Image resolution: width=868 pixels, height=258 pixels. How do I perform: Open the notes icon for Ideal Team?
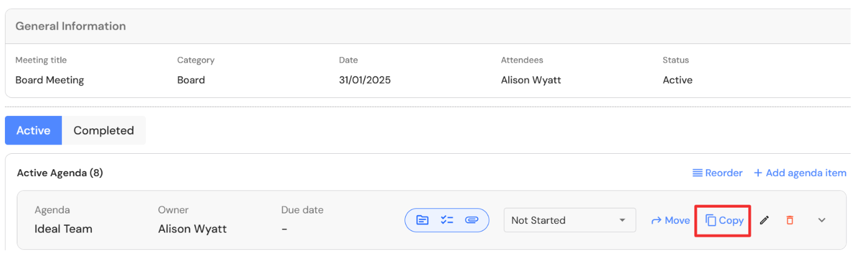point(423,220)
